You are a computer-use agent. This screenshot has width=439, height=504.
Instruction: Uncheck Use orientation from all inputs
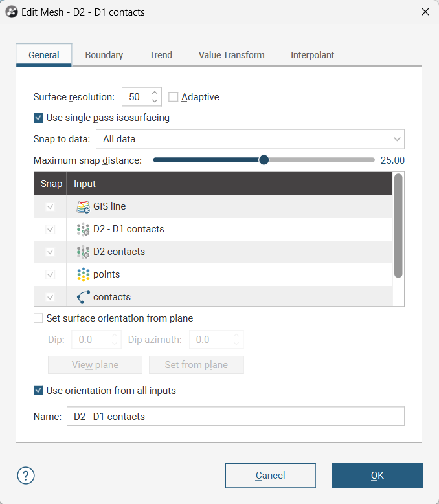39,391
